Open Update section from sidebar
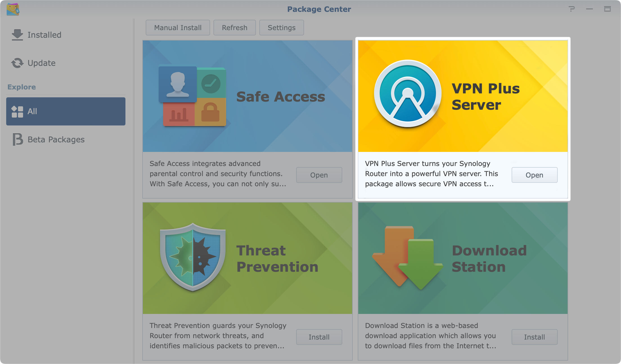621x364 pixels. click(x=41, y=63)
